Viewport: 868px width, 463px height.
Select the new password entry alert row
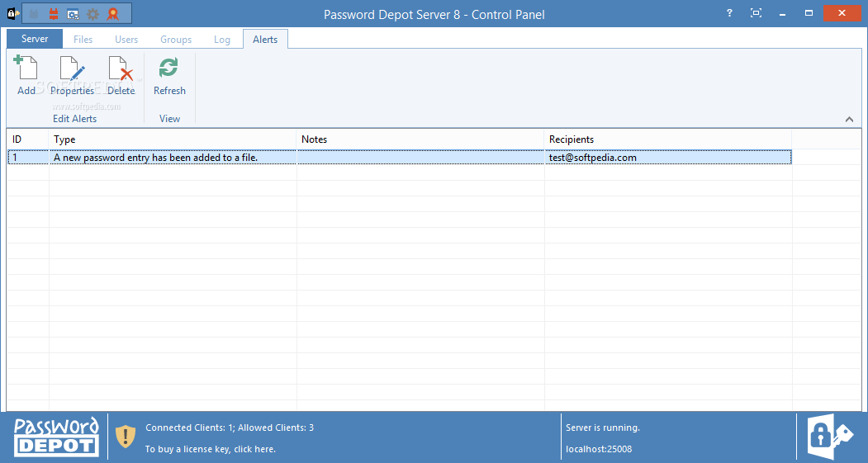tap(399, 158)
